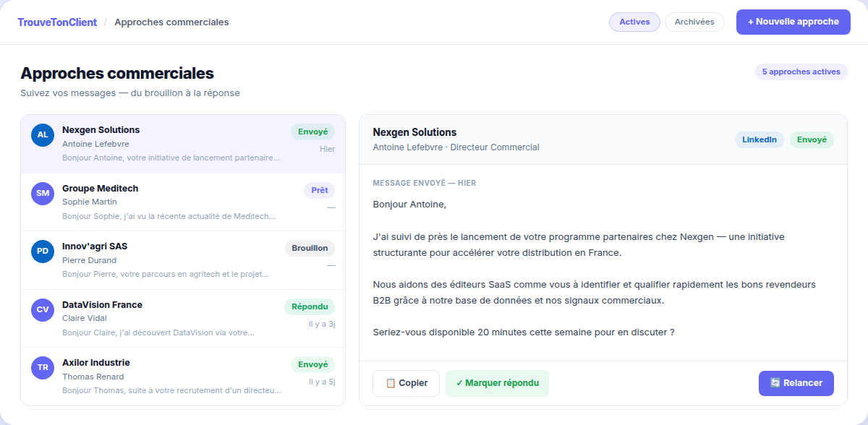This screenshot has height=425, width=868.
Task: Copy the message with the Copier button
Action: (x=406, y=383)
